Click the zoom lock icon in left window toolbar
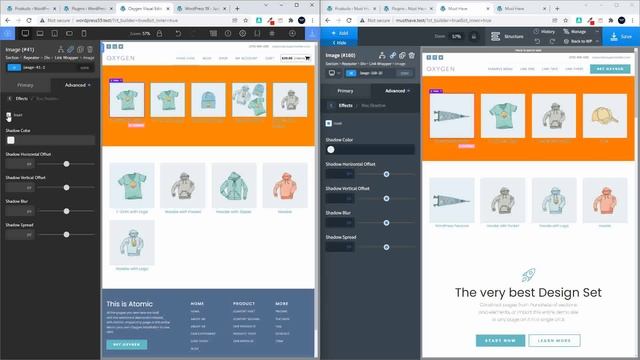The height and width of the screenshot is (360, 640). pyautogui.click(x=160, y=33)
